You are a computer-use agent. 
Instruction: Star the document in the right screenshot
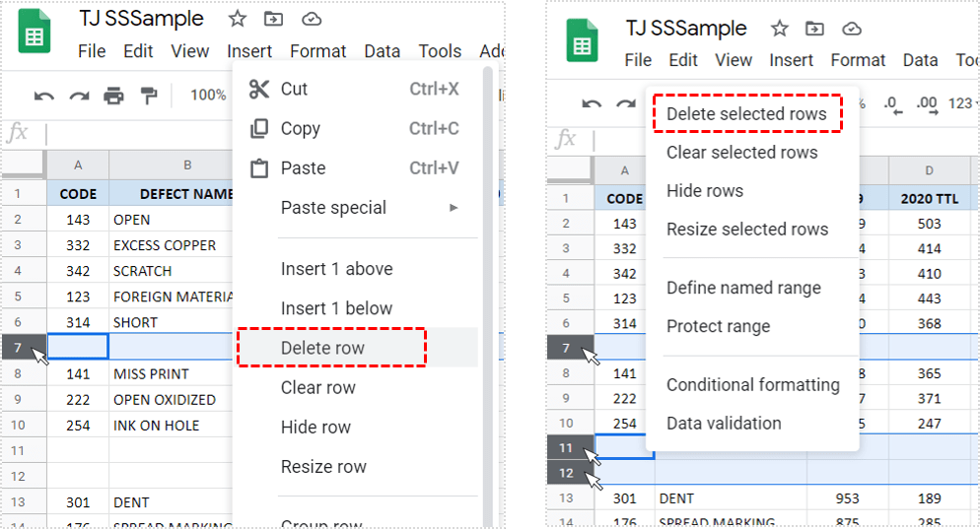click(x=779, y=29)
